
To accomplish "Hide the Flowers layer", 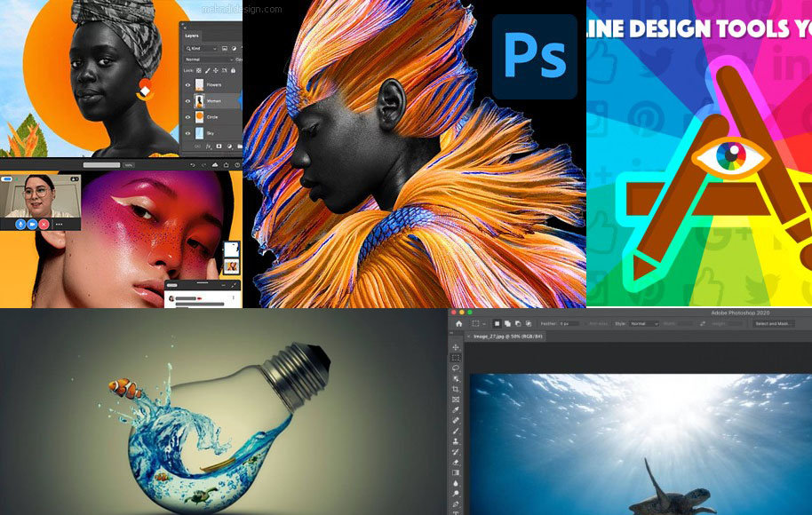I will 188,85.
